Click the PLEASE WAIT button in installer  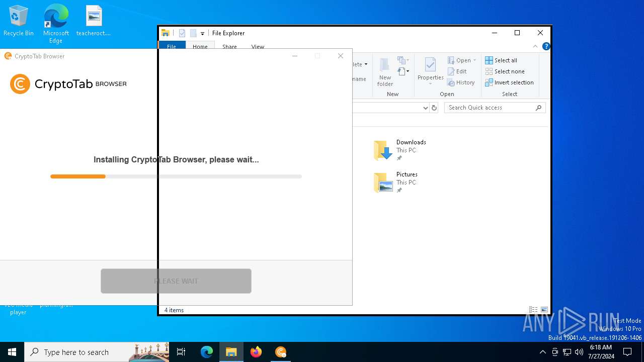pos(176,281)
